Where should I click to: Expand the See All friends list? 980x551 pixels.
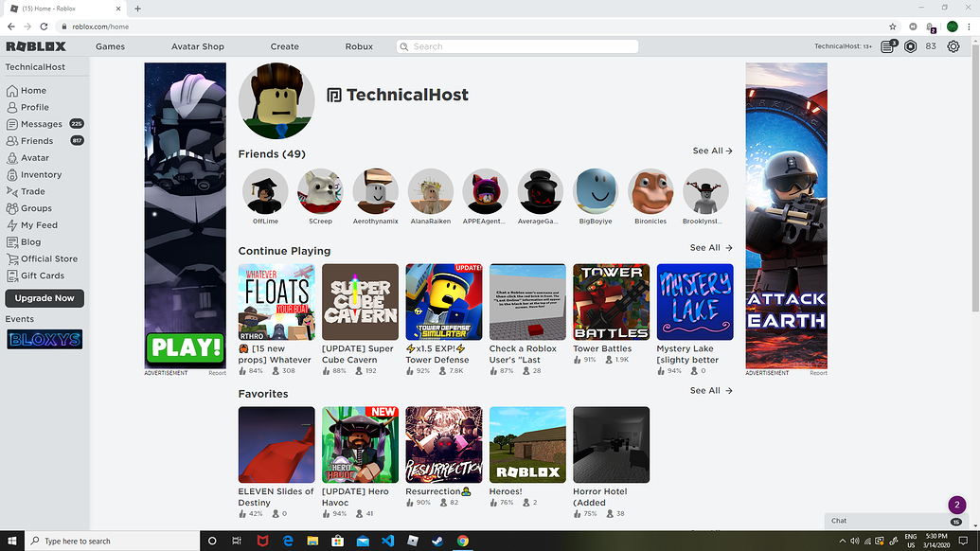tap(710, 151)
